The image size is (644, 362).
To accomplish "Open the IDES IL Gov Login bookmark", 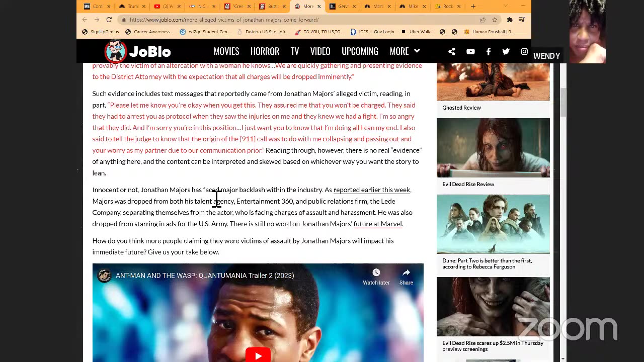I will pyautogui.click(x=372, y=32).
